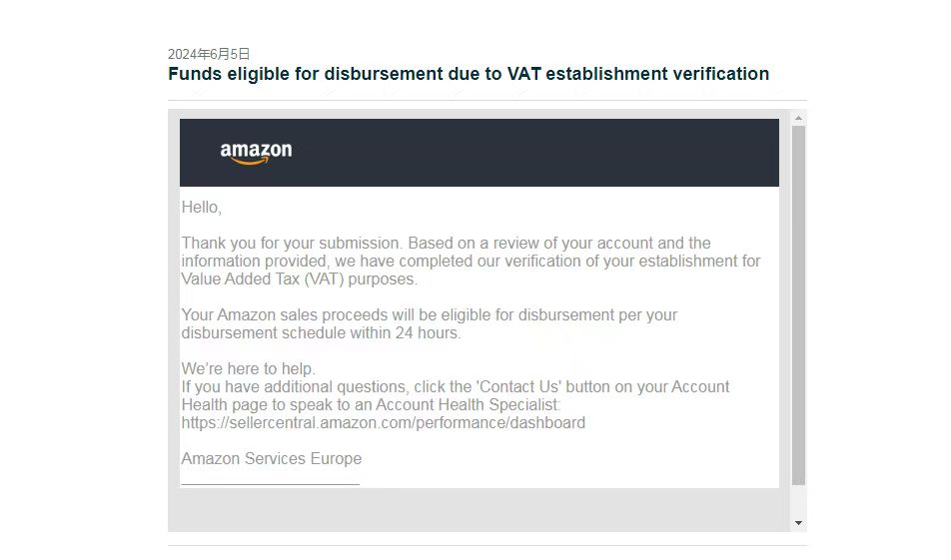
Task: Click the horizontal line under the signature
Action: [x=270, y=485]
